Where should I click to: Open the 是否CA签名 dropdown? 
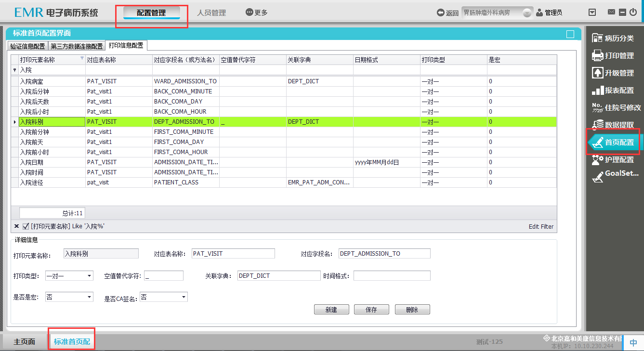(184, 297)
